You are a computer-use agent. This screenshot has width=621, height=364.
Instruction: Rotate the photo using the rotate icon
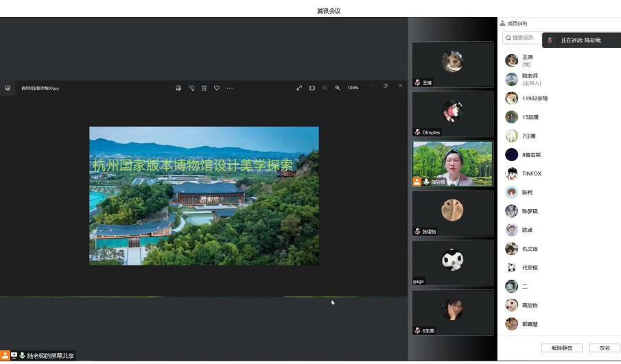pyautogui.click(x=191, y=88)
